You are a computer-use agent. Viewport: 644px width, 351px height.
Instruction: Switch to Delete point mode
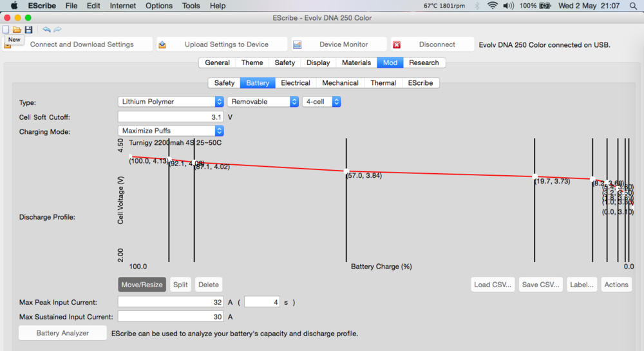tap(209, 285)
